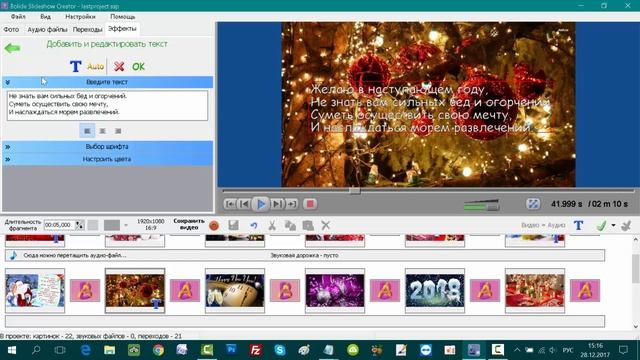The height and width of the screenshot is (360, 640).
Task: Click the fragment duration stepper arrows
Action: [80, 225]
